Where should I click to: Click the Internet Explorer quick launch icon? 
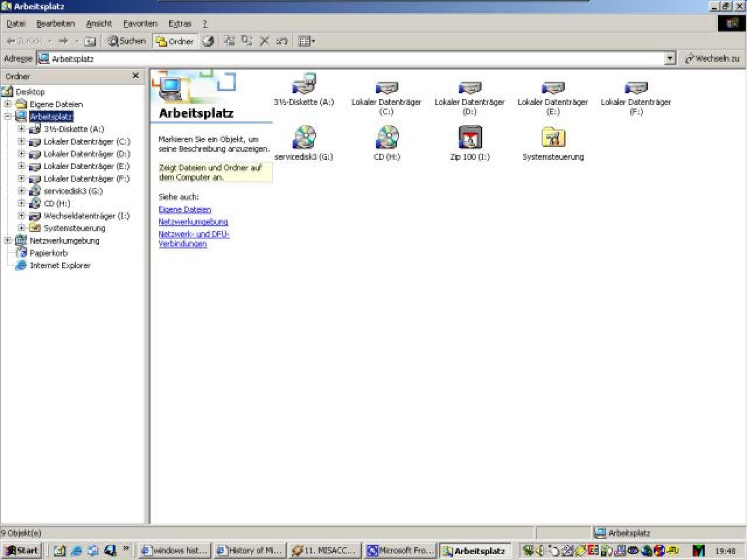click(x=76, y=550)
